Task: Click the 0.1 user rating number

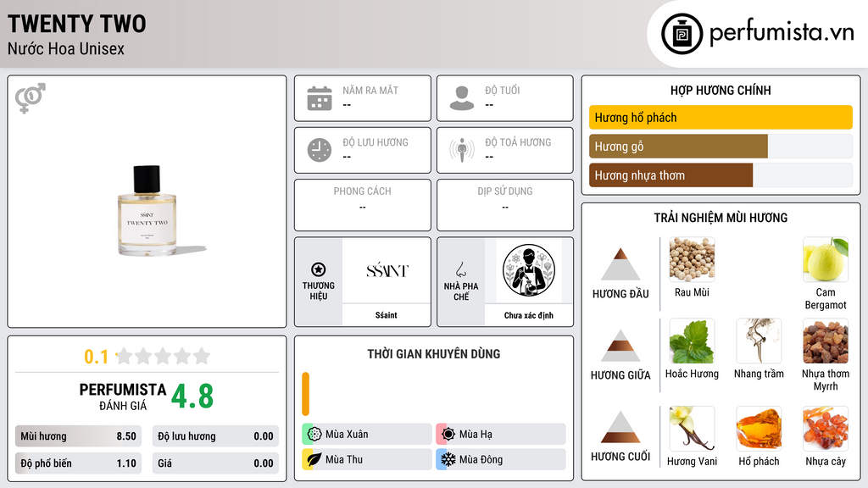Action: pyautogui.click(x=96, y=357)
